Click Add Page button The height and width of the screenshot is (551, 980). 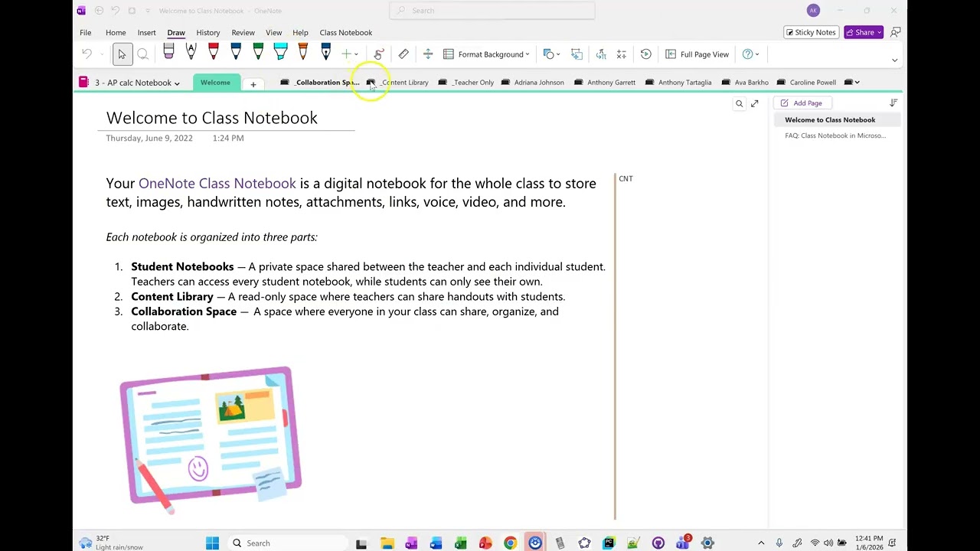[801, 103]
